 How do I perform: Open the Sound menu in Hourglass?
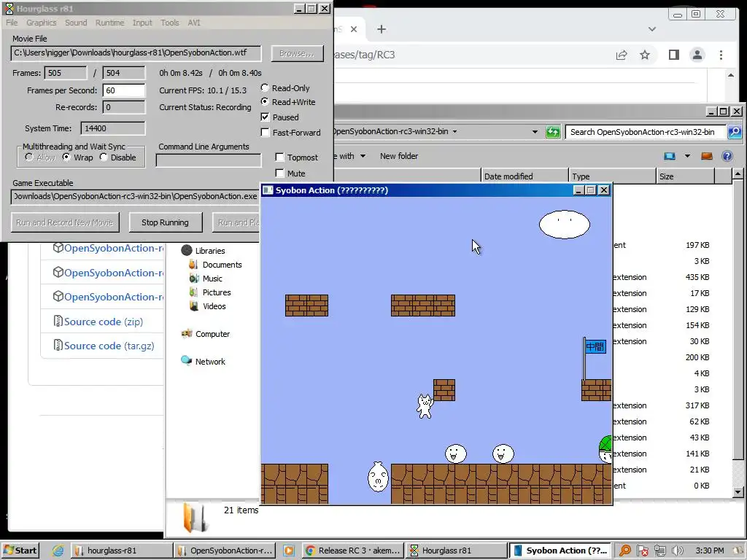[x=76, y=23]
